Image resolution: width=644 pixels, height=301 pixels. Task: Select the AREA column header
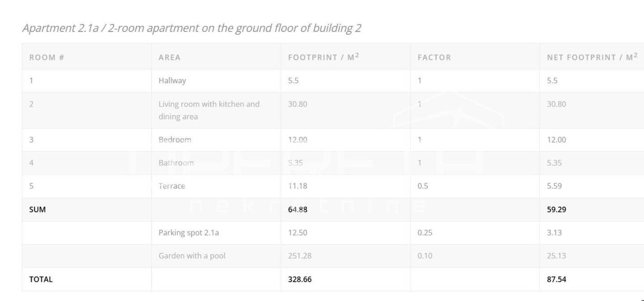pos(169,57)
